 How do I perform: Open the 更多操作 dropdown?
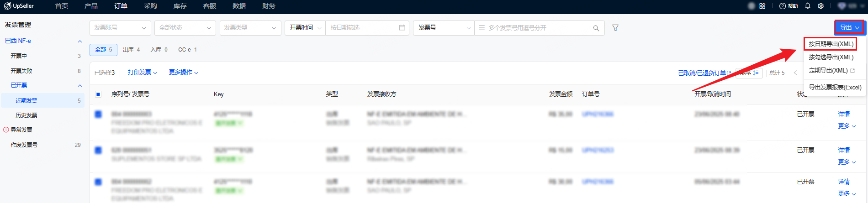tap(184, 73)
